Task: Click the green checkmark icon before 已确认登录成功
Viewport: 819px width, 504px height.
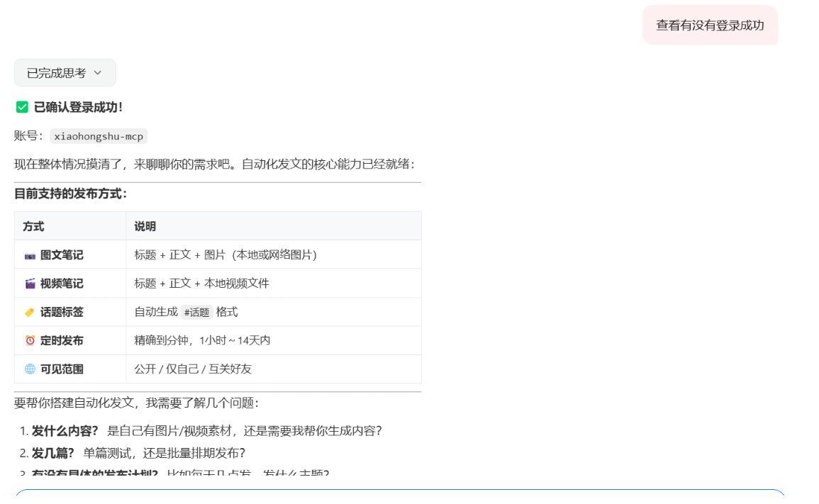Action: pyautogui.click(x=22, y=107)
